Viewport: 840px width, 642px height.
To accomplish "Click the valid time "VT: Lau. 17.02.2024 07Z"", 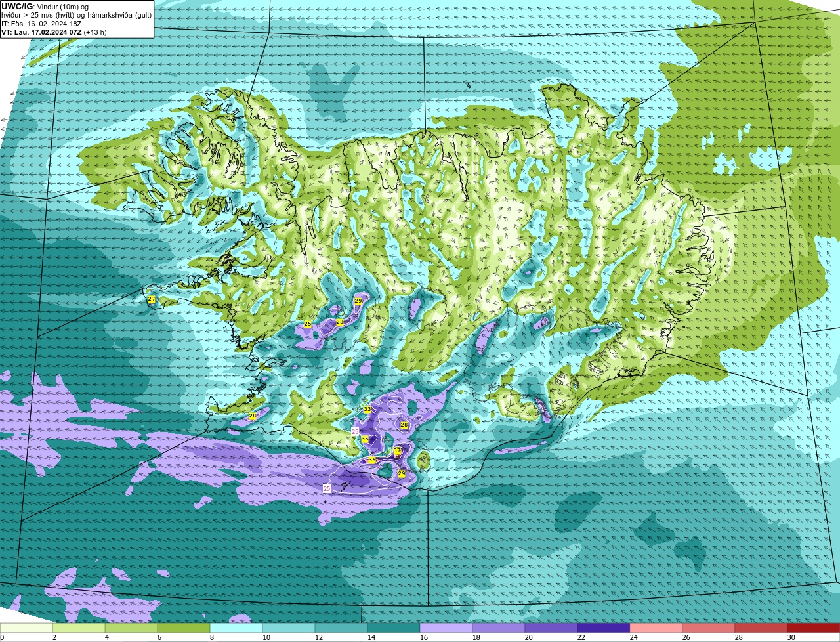I will [42, 32].
